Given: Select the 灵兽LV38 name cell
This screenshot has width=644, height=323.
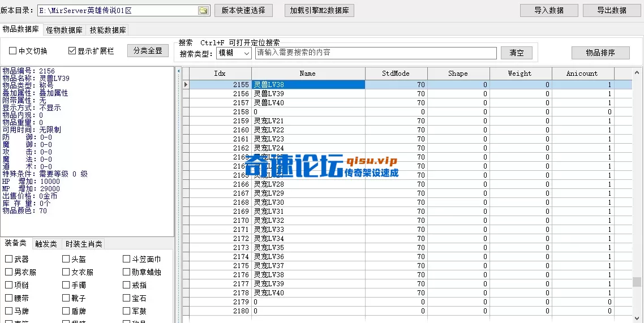Looking at the screenshot, I should [x=308, y=84].
